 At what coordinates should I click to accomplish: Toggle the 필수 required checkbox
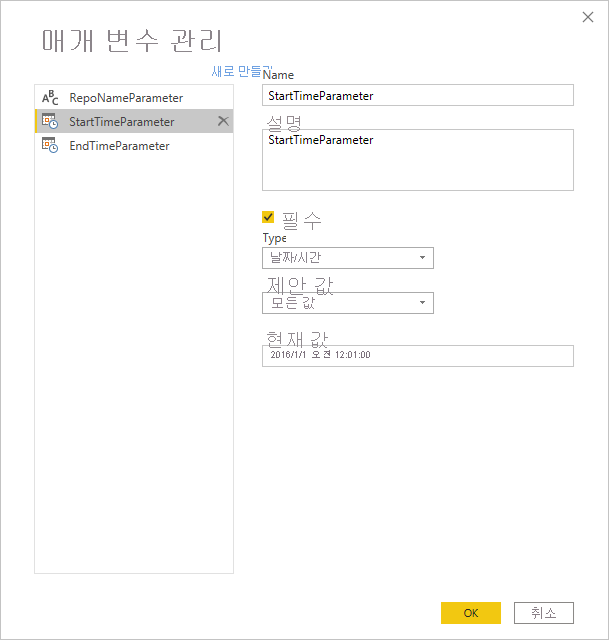coord(268,217)
